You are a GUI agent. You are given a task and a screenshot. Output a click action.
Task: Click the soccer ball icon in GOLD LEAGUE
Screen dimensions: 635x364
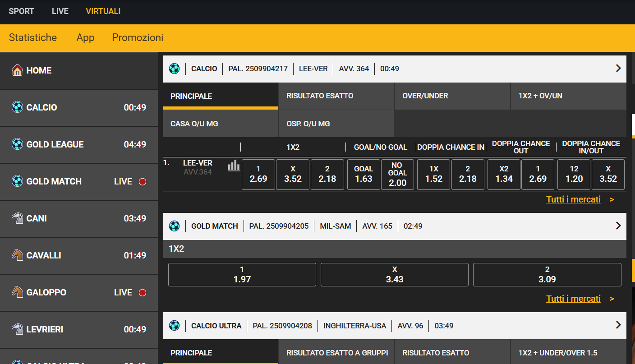[17, 144]
